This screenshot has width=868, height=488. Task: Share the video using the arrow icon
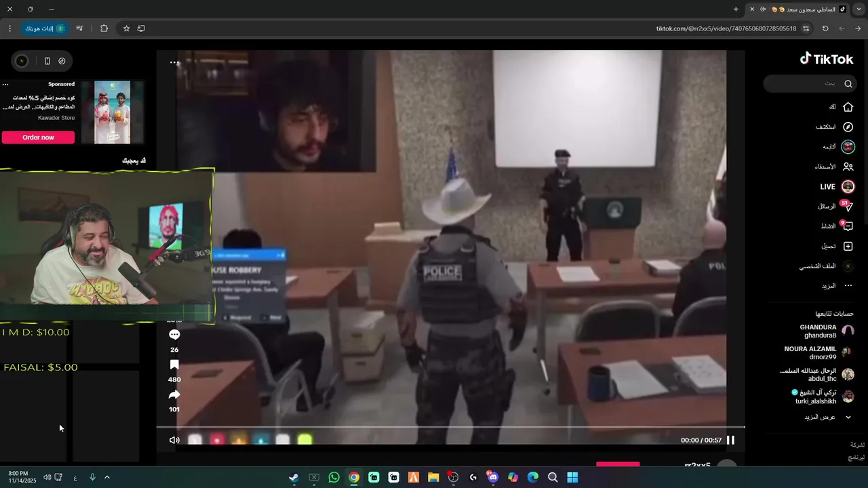pyautogui.click(x=174, y=394)
